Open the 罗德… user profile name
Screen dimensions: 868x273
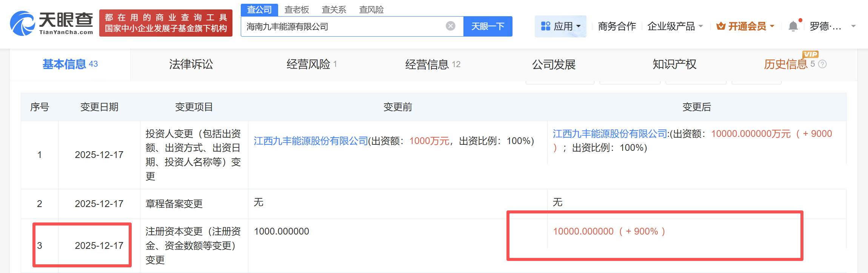coord(825,26)
